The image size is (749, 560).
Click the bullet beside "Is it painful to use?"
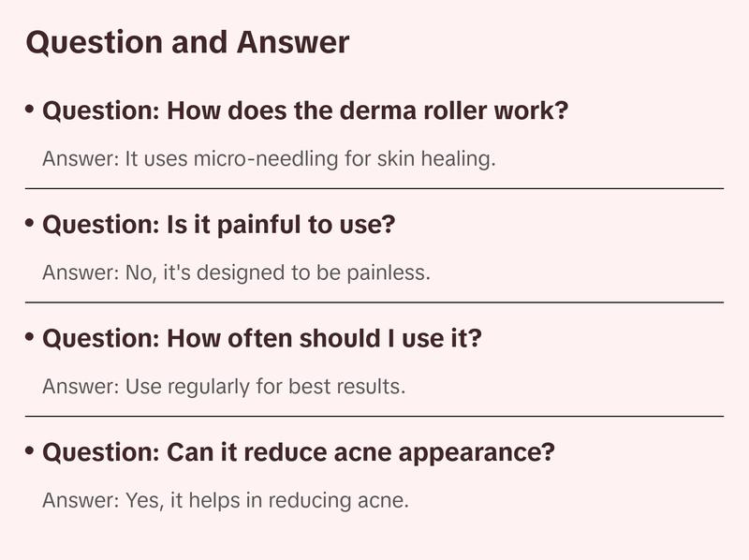coord(30,223)
